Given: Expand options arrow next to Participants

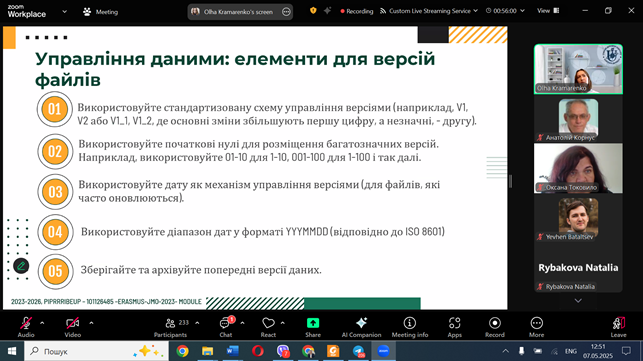Looking at the screenshot, I should [x=197, y=323].
